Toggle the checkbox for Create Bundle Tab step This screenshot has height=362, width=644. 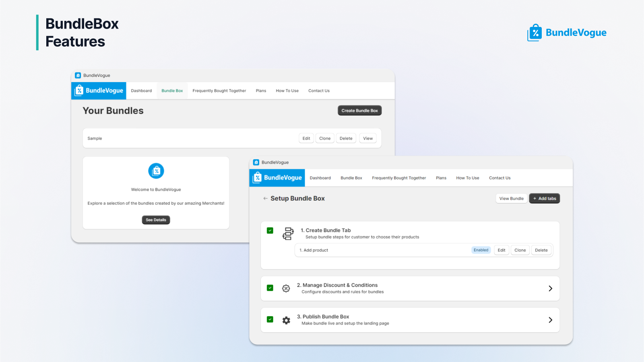click(270, 230)
